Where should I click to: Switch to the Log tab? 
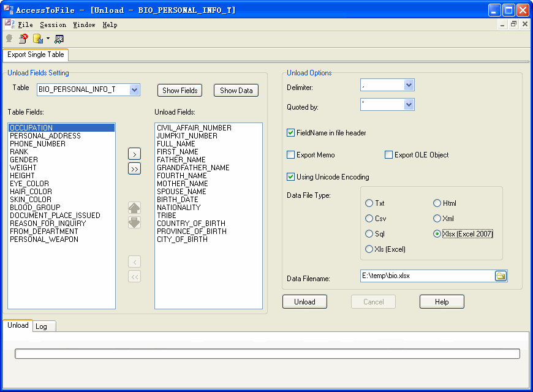coord(44,326)
